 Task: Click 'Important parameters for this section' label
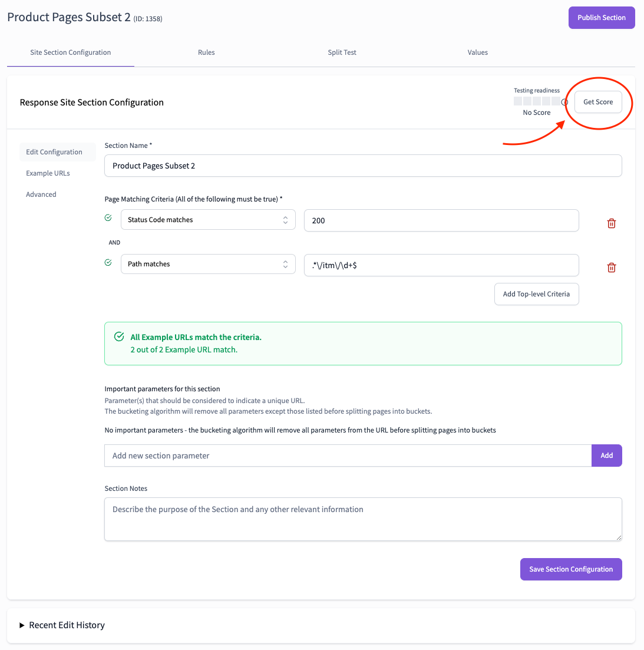point(162,389)
